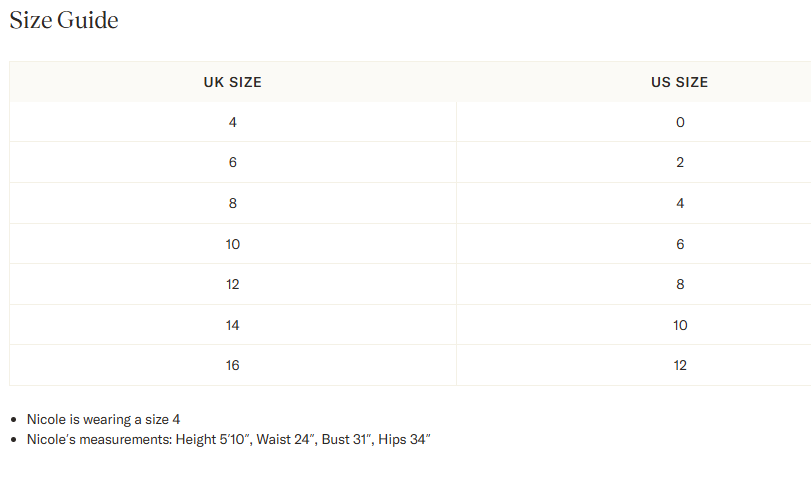811x477 pixels.
Task: Click UK size 4 cell
Action: pyautogui.click(x=233, y=122)
